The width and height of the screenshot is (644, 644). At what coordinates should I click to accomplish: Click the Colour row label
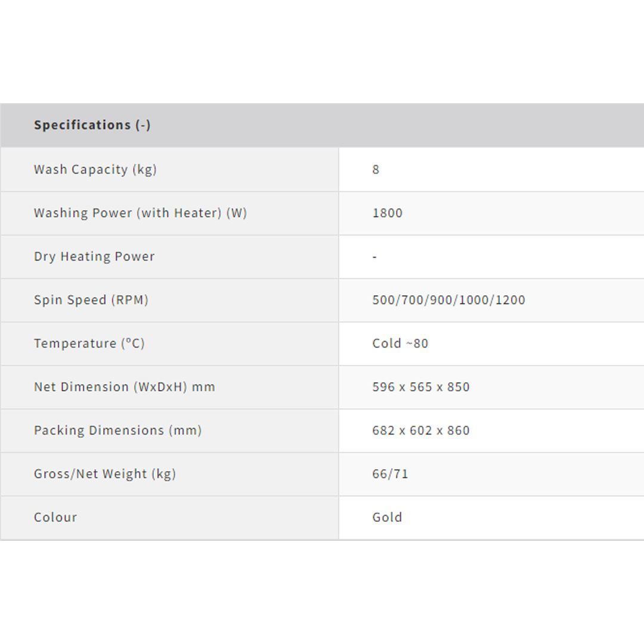[x=55, y=518]
